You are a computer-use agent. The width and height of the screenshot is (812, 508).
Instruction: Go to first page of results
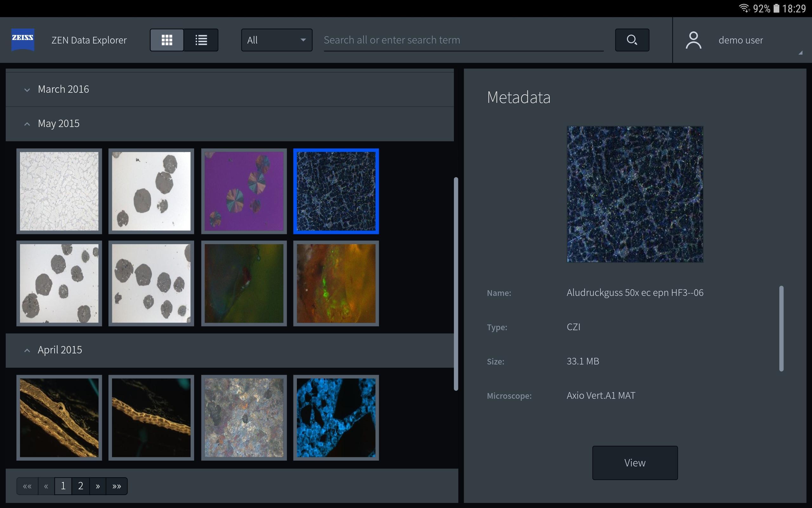[x=27, y=486]
